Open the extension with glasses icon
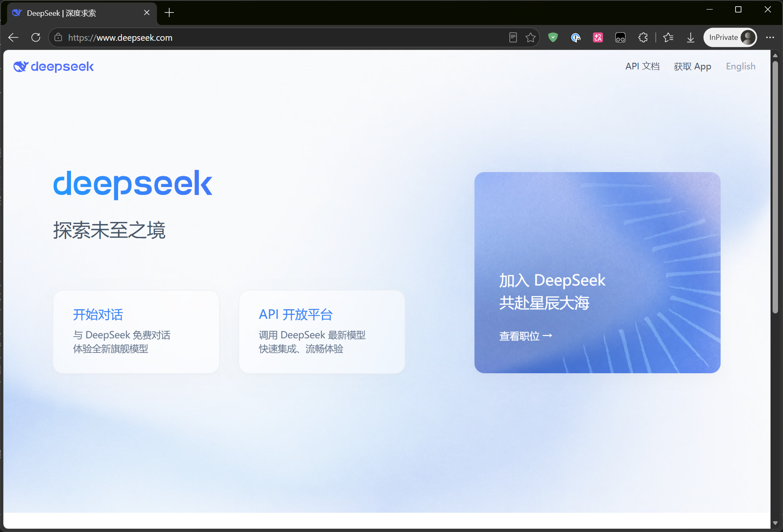Viewport: 783px width, 532px height. coord(620,37)
